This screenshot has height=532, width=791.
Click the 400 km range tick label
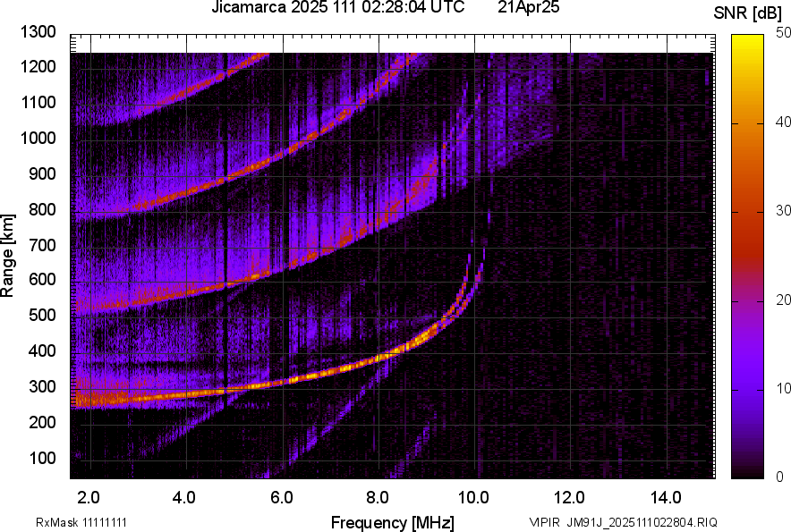[42, 350]
